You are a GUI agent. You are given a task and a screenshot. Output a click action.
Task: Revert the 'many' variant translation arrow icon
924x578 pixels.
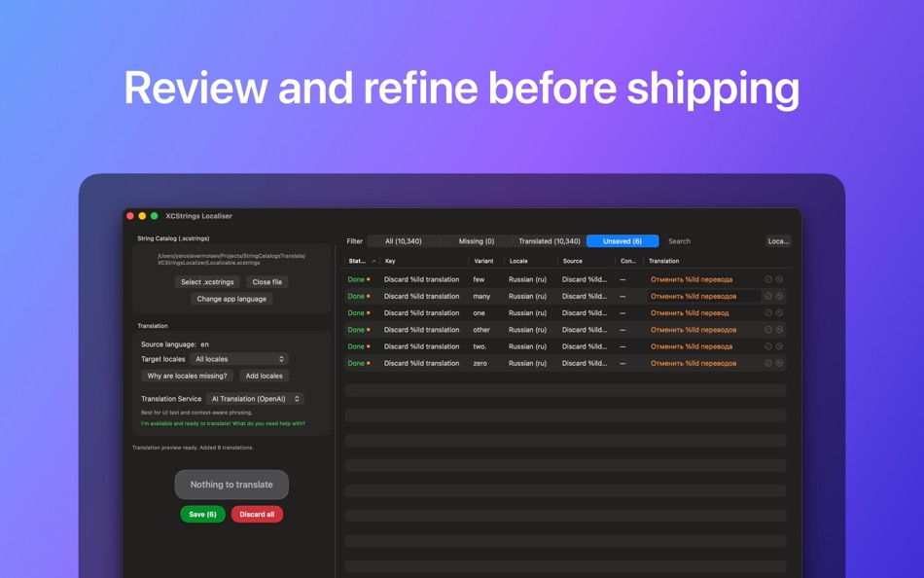779,296
